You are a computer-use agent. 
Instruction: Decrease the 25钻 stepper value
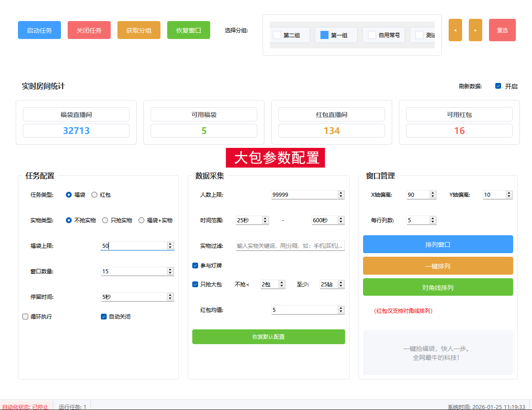pos(341,286)
